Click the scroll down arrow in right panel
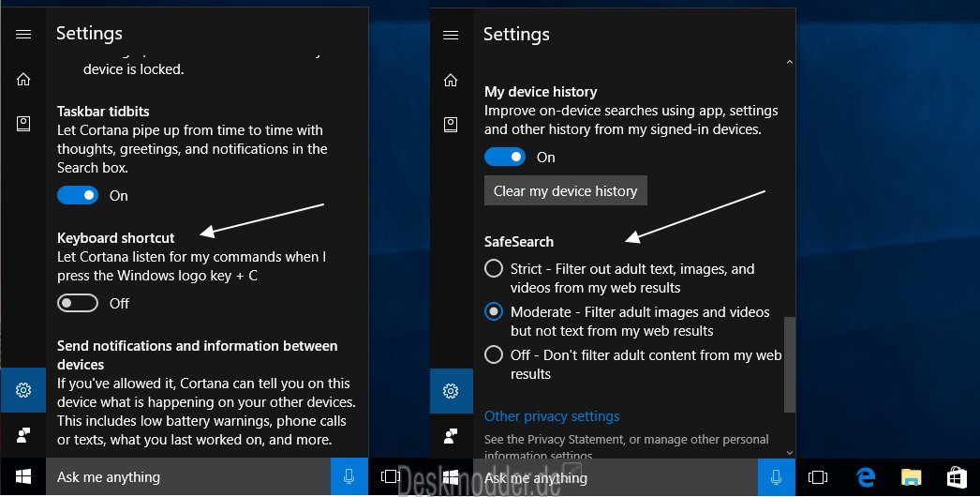Image resolution: width=980 pixels, height=497 pixels. (x=790, y=453)
